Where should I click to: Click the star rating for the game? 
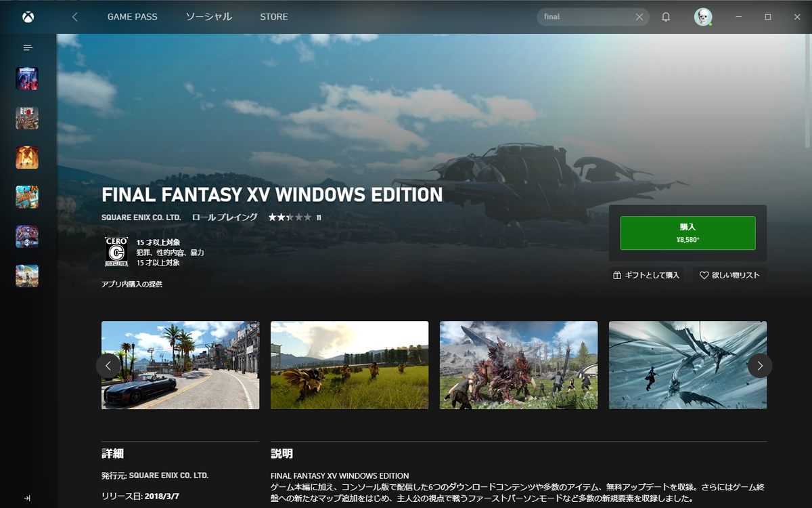[290, 217]
